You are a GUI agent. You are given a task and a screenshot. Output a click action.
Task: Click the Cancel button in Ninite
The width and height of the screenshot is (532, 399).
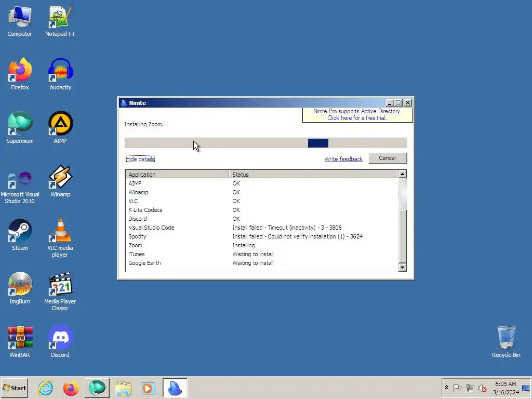click(388, 158)
